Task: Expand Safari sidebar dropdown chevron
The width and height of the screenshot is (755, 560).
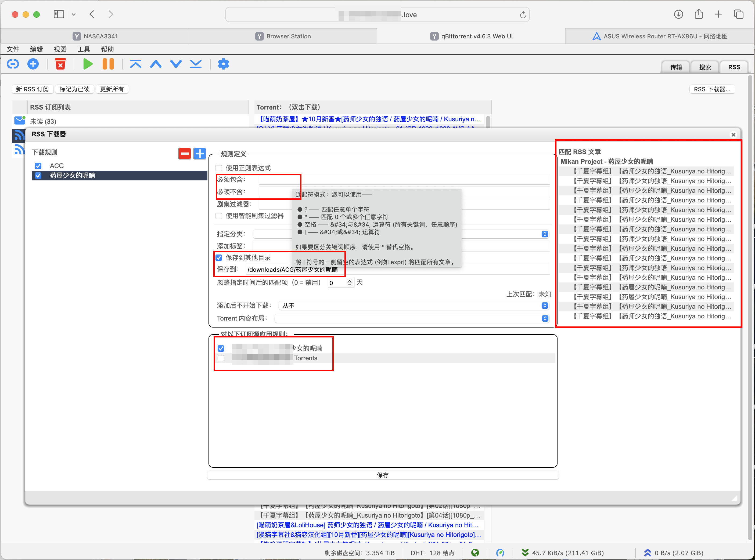Action: [74, 14]
